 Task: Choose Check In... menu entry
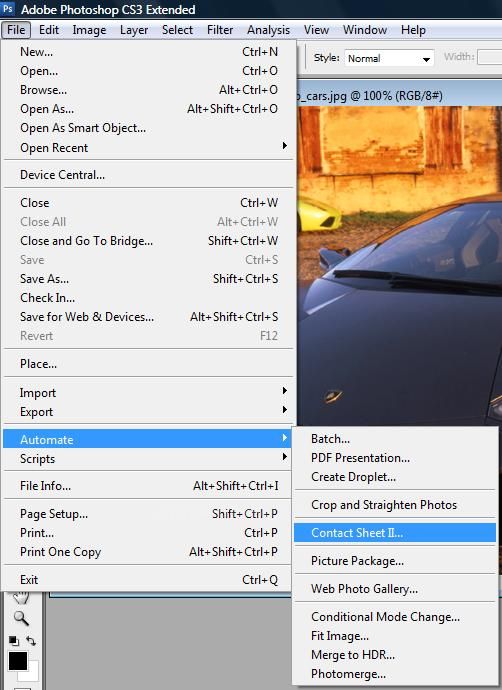coord(149,298)
